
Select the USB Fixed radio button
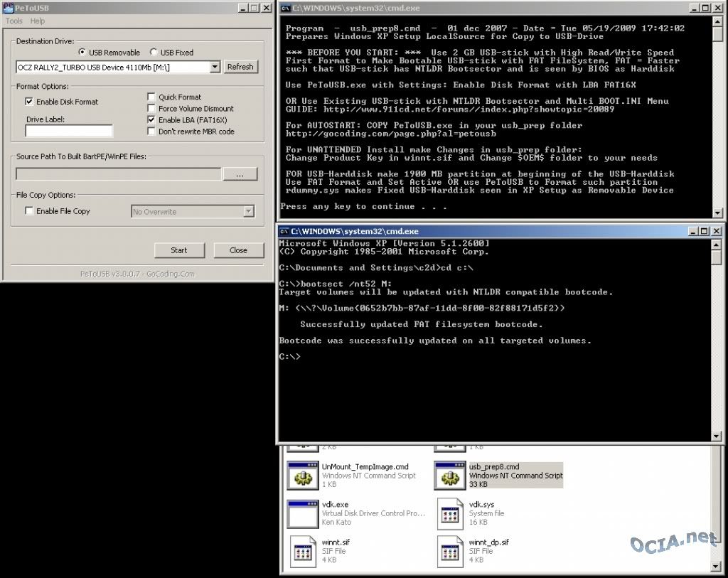click(154, 53)
